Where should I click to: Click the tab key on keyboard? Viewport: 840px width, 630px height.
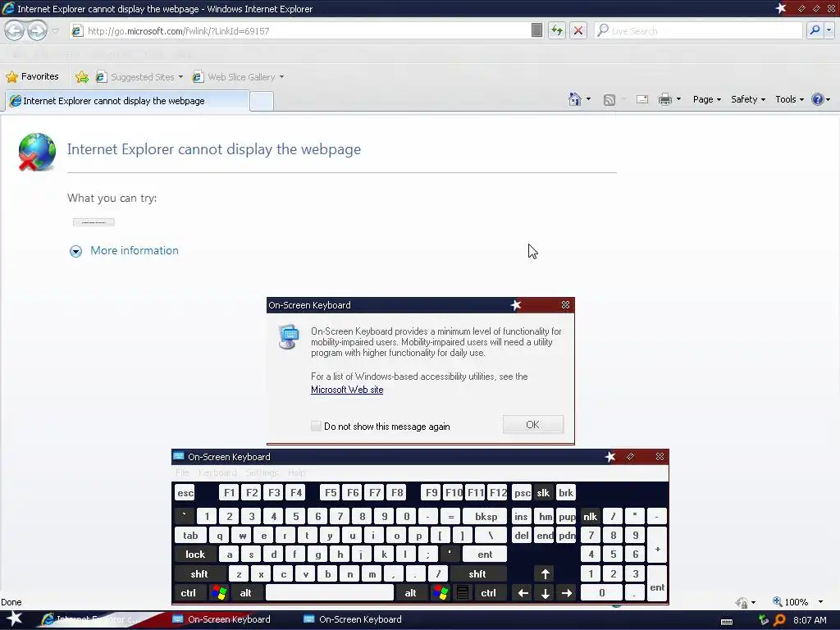pos(190,536)
